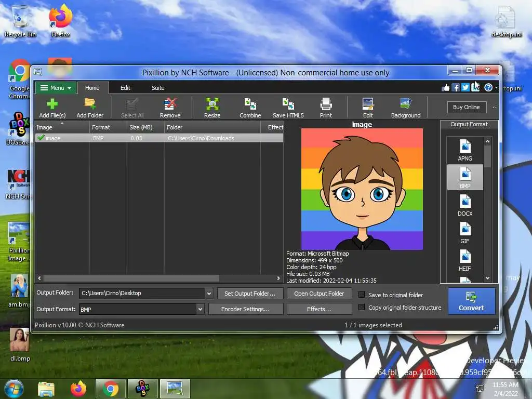Screen dimensions: 532x399
Task: Click the Select All toolbar icon
Action: 132,108
